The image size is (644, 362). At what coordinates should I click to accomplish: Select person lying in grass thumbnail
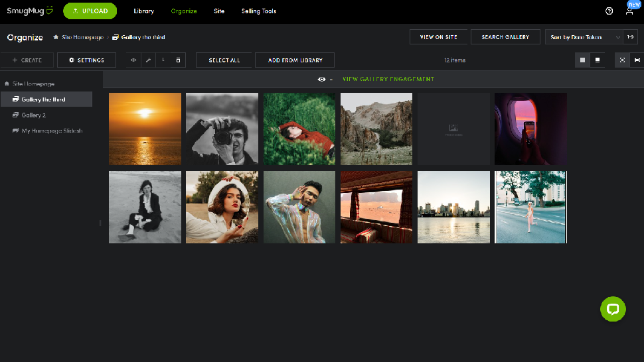coord(299,129)
